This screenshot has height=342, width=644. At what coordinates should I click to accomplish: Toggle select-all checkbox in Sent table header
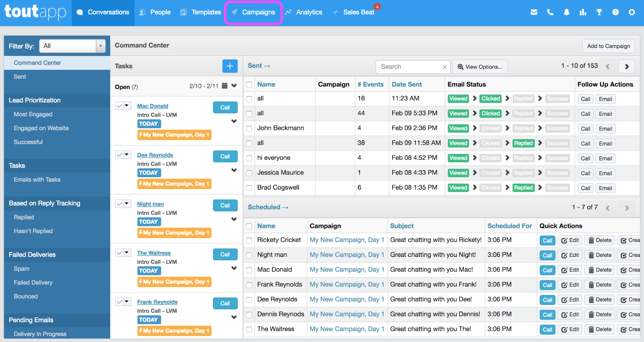[249, 85]
